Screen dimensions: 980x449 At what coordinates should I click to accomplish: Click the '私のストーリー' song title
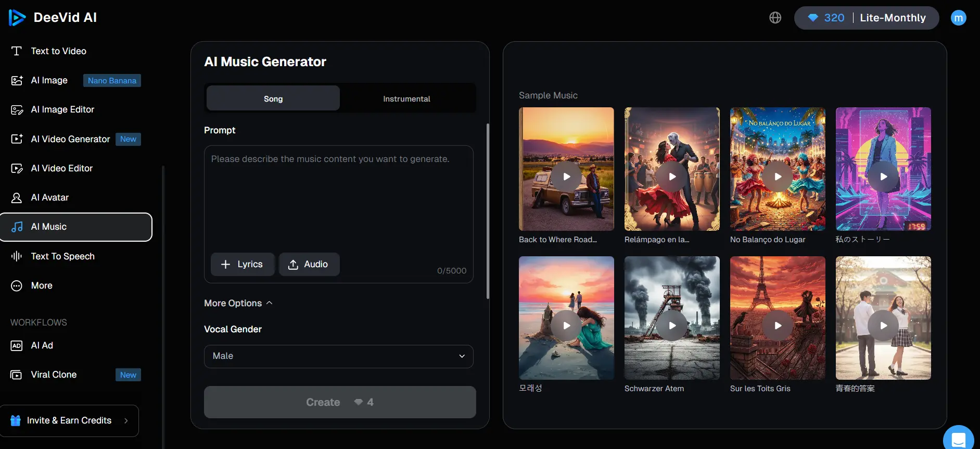[x=863, y=240]
